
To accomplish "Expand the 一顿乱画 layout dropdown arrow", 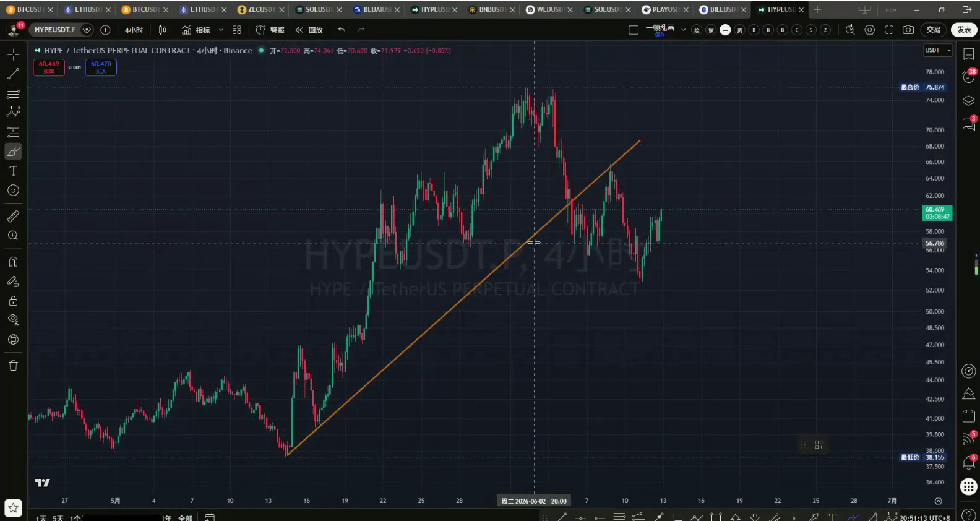I will 683,30.
